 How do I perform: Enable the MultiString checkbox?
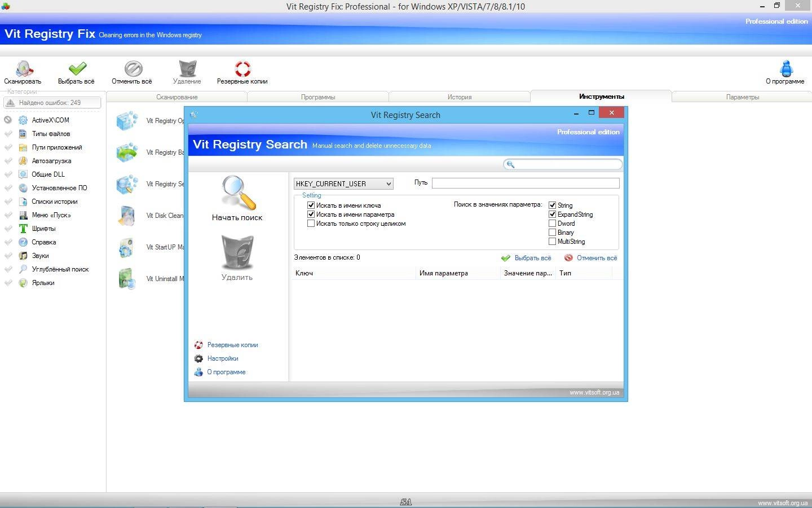[x=553, y=242]
